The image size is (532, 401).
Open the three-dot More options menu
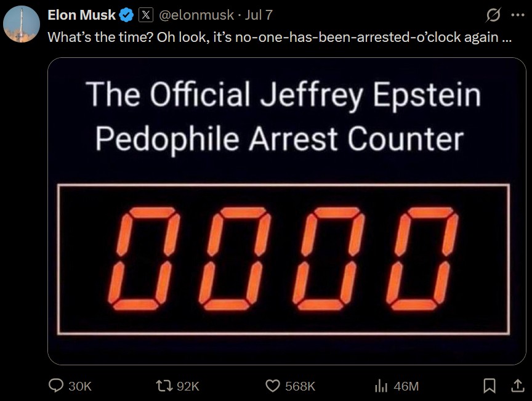(515, 15)
